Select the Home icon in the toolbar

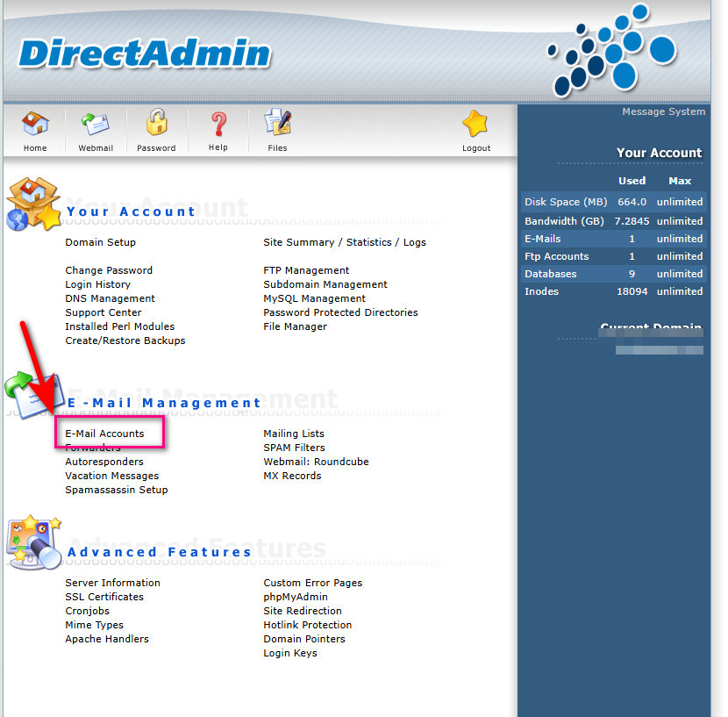tap(34, 130)
